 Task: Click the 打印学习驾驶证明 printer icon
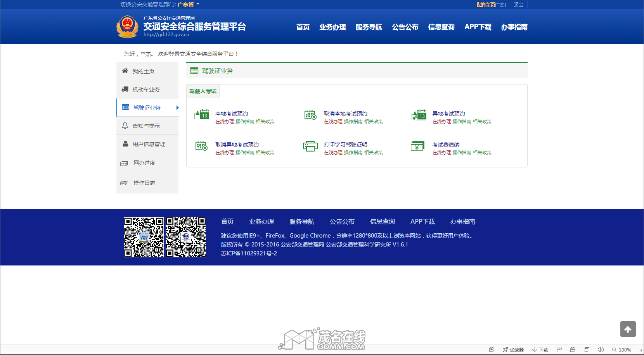click(310, 146)
